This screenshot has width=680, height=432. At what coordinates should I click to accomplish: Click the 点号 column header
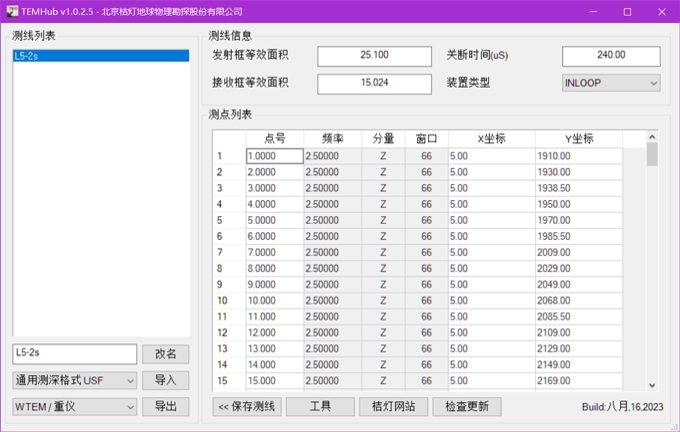point(275,139)
